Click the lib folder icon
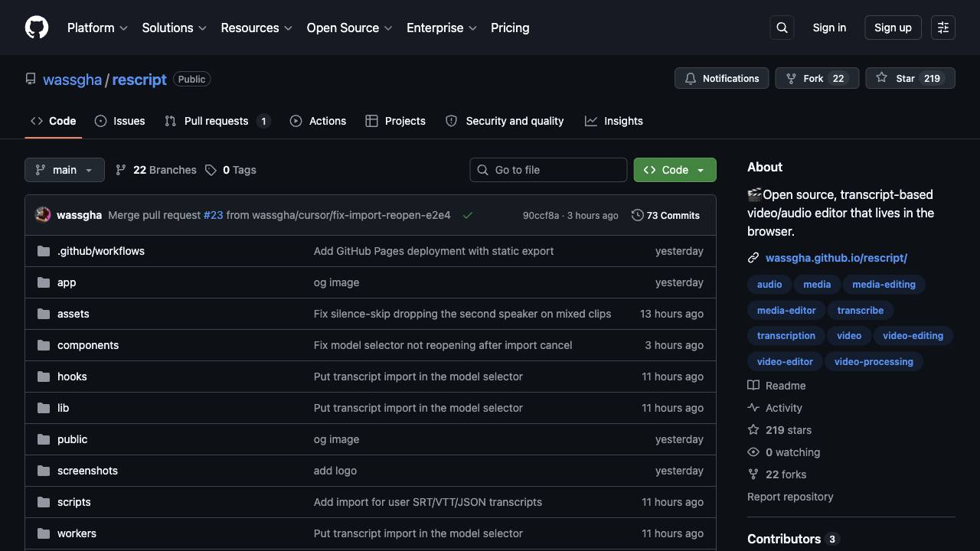 click(44, 408)
